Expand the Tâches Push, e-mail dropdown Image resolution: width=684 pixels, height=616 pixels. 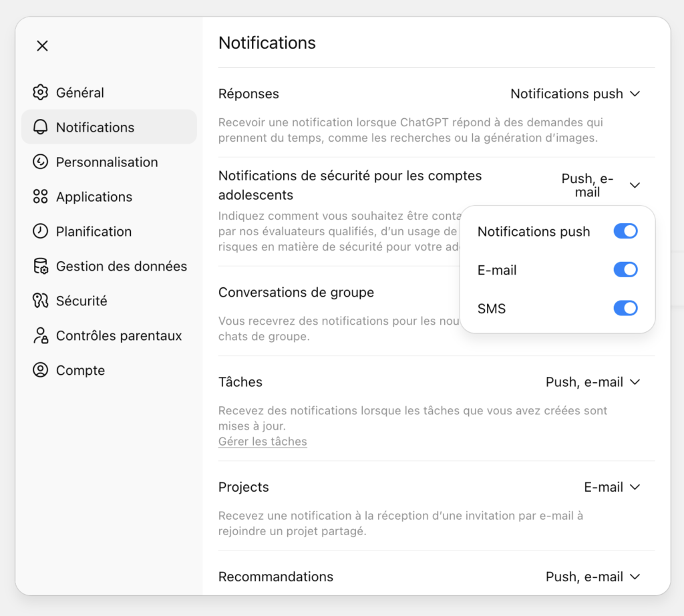point(592,382)
